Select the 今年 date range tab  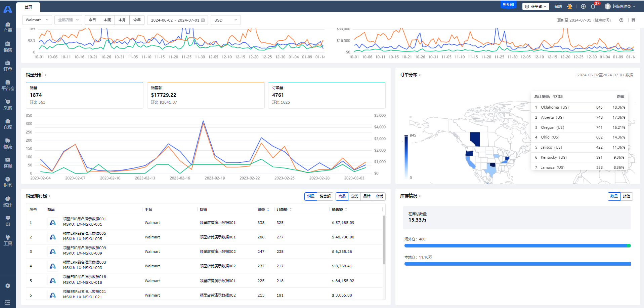[x=137, y=20]
